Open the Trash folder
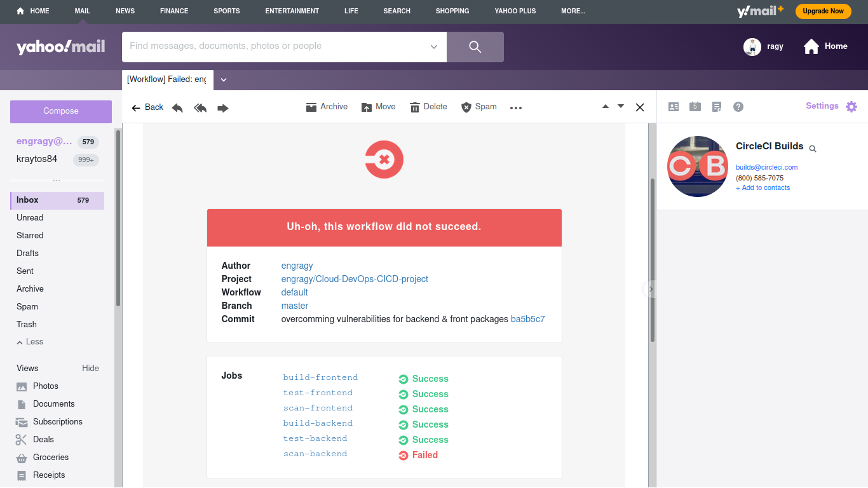The image size is (868, 488). click(x=27, y=325)
